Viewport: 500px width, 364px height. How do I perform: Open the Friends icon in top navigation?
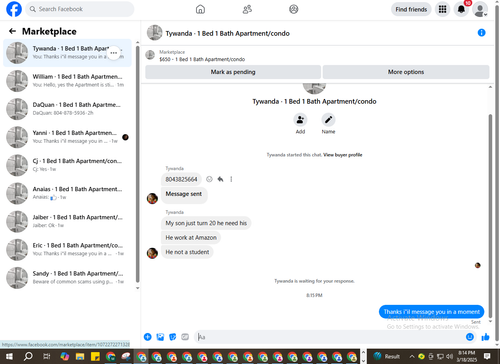tap(247, 9)
